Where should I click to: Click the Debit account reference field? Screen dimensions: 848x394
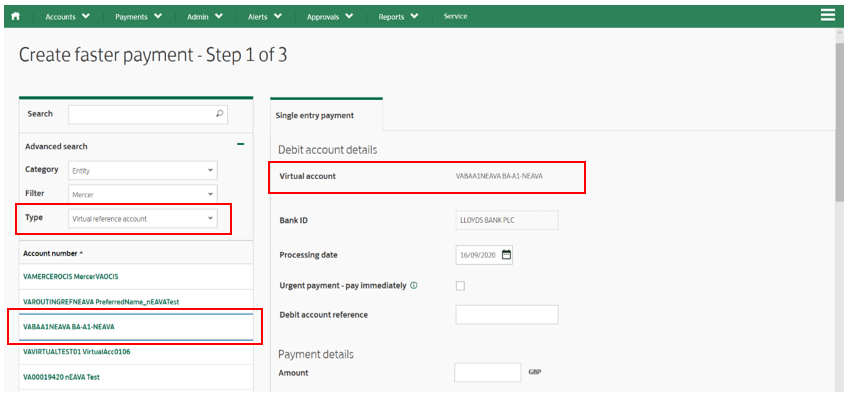pos(507,315)
